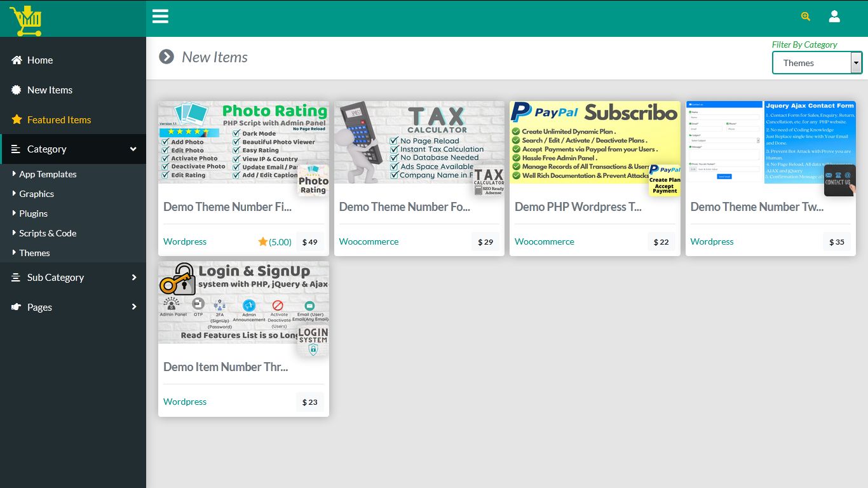
Task: Click the Pages pointing hand icon
Action: pyautogui.click(x=17, y=307)
